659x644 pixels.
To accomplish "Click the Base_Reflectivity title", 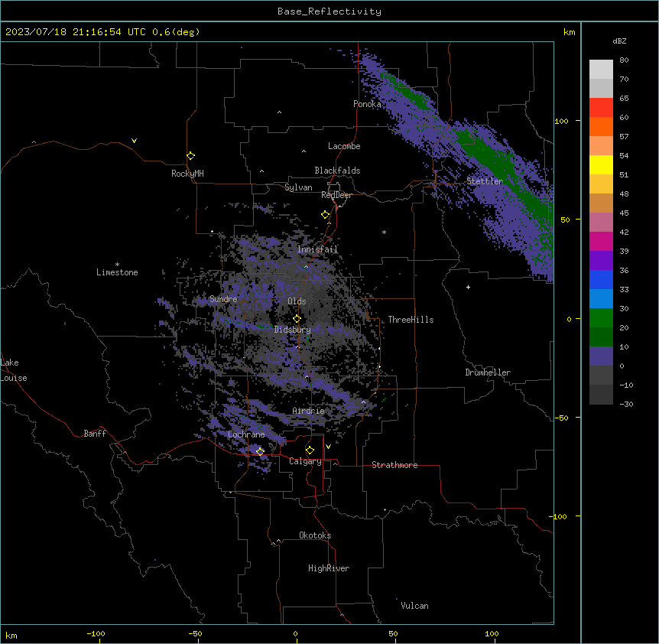I will [329, 11].
